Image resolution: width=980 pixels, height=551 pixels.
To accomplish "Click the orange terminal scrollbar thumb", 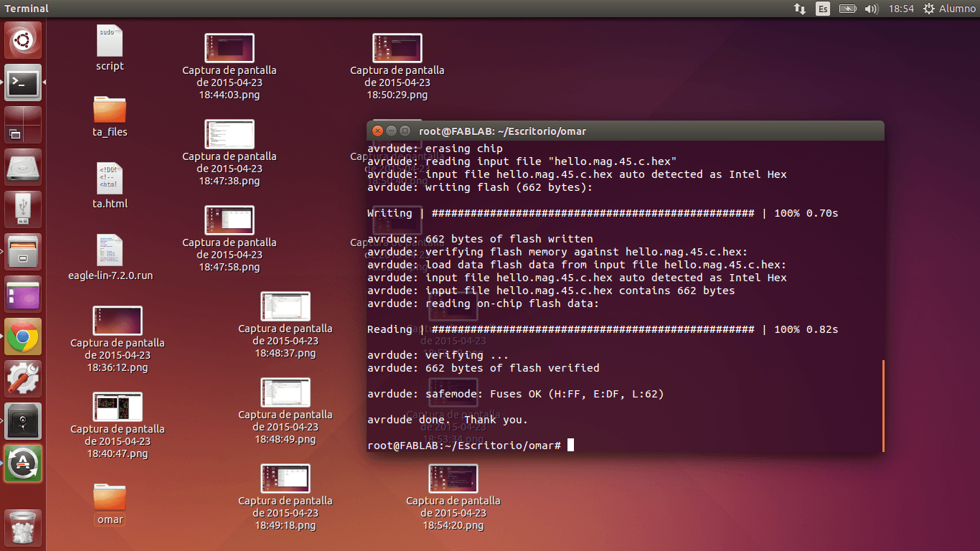I will (883, 405).
